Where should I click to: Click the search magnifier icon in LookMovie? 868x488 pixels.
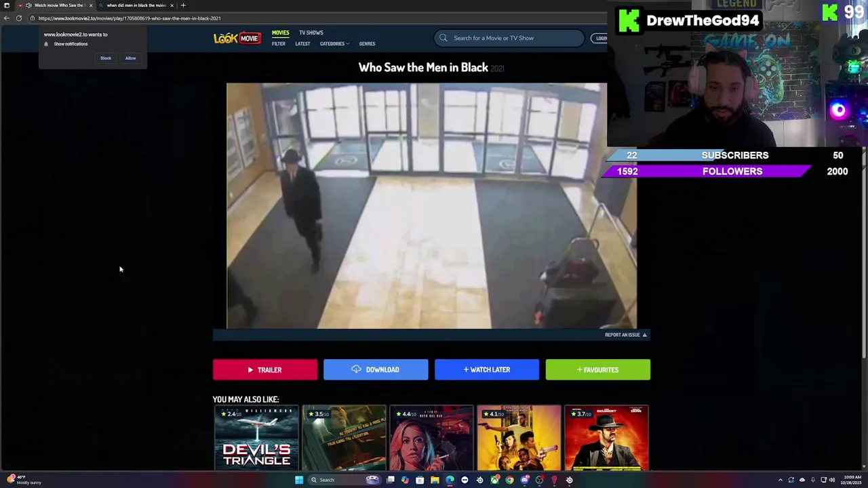(x=443, y=38)
